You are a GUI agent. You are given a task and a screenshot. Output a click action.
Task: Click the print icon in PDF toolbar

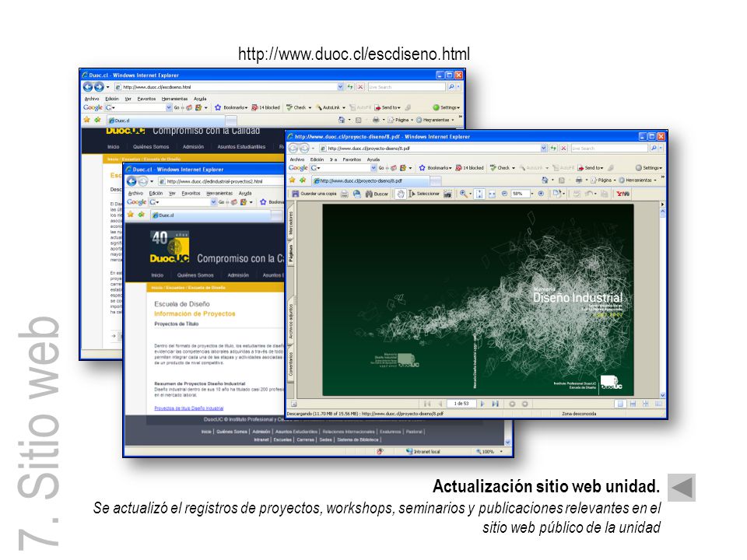[x=344, y=194]
